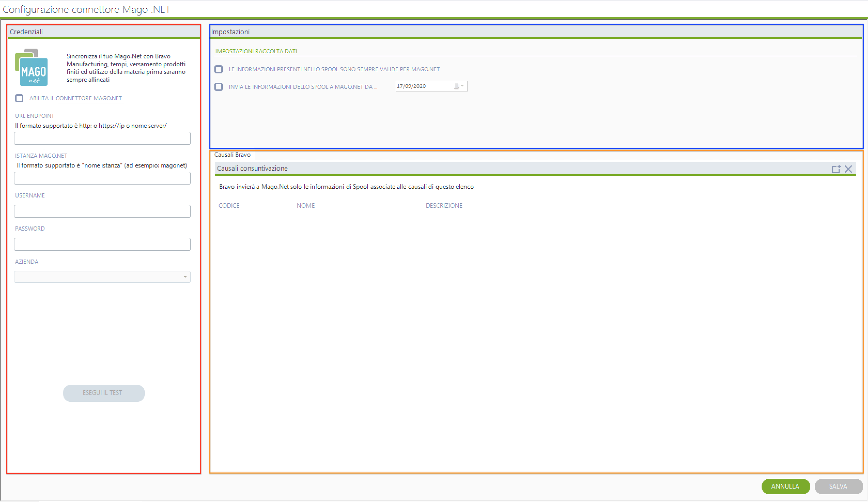
Task: Select the Password input box
Action: (x=102, y=245)
